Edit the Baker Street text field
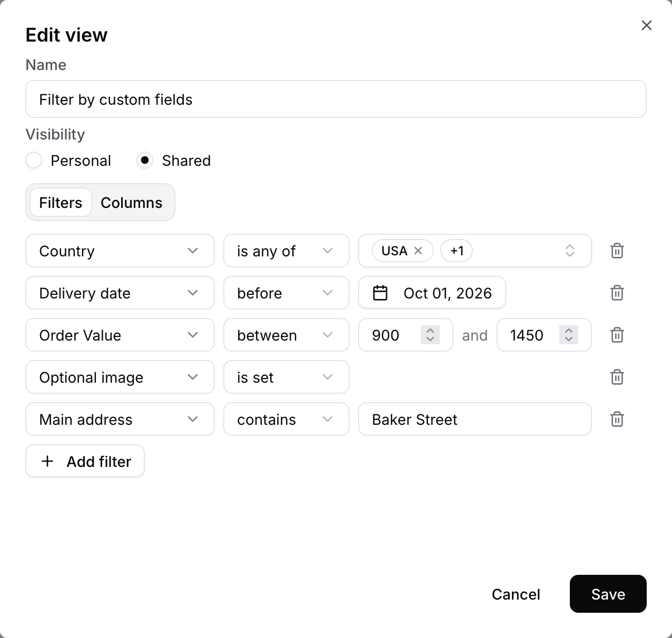Screen dimensions: 672x638 click(x=475, y=419)
